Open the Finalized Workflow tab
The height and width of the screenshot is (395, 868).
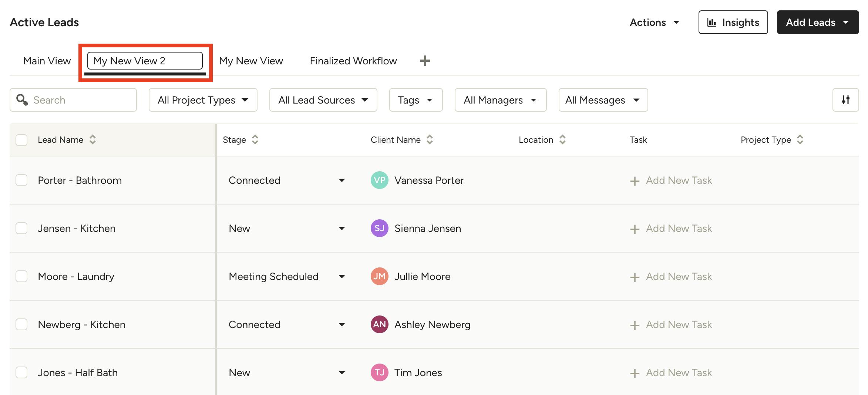353,60
